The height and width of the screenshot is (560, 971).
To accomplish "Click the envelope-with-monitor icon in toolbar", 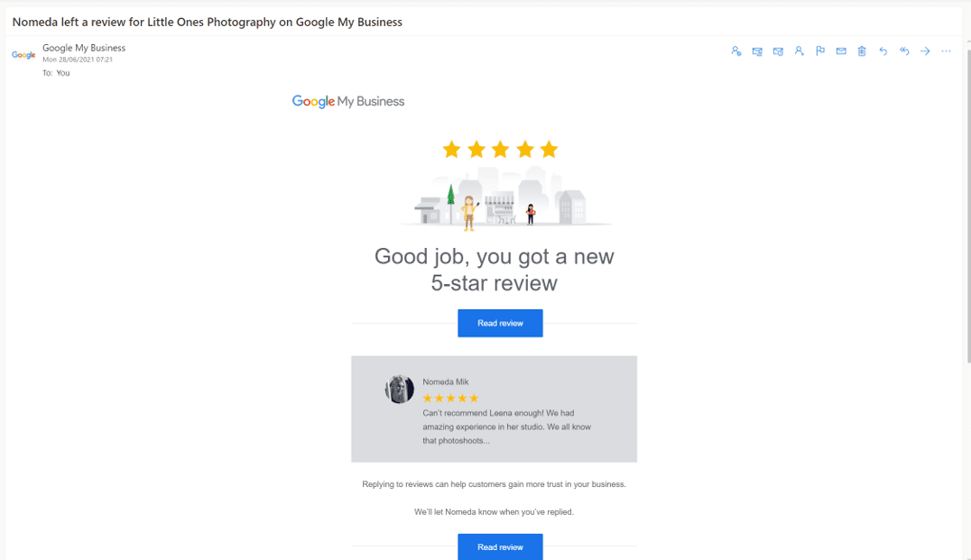I will [x=757, y=51].
